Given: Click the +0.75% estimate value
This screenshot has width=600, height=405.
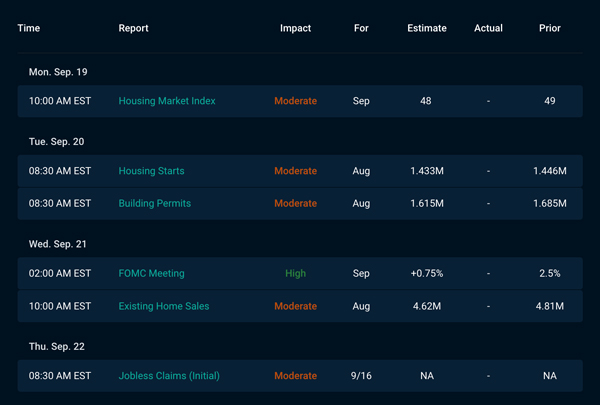Looking at the screenshot, I should [x=427, y=273].
